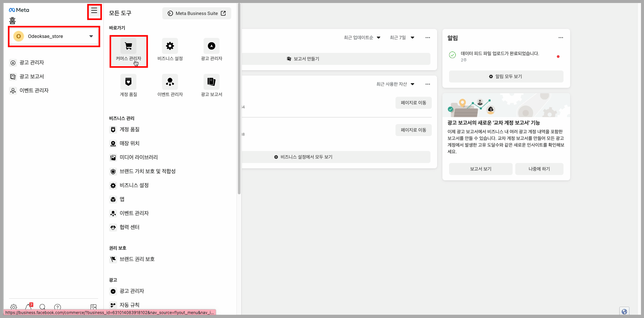This screenshot has width=644, height=318.
Task: Open the help question mark icon
Action: (57, 307)
